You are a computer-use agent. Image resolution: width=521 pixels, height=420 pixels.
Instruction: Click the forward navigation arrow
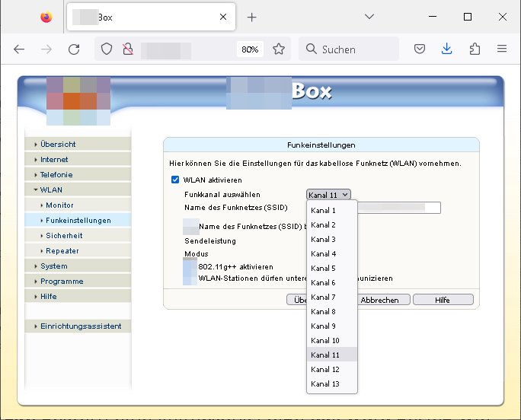pos(46,49)
